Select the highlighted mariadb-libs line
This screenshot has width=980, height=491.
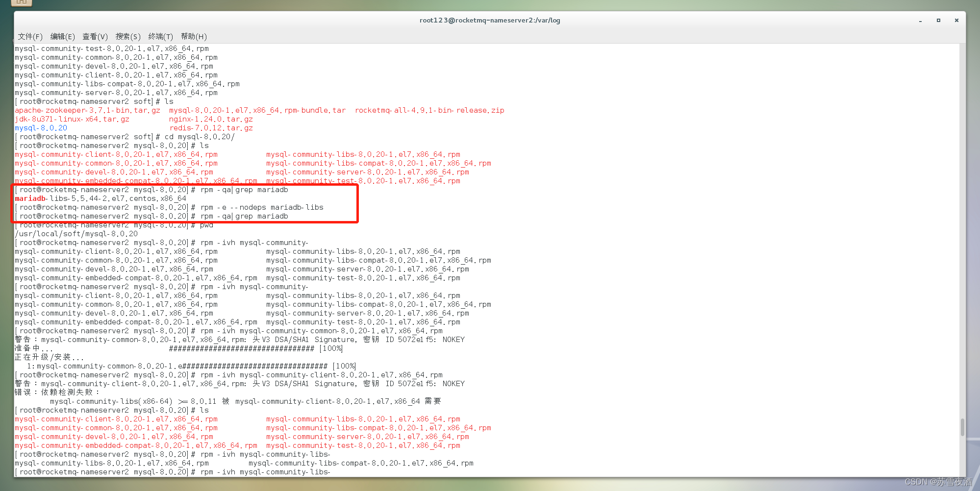coord(100,198)
